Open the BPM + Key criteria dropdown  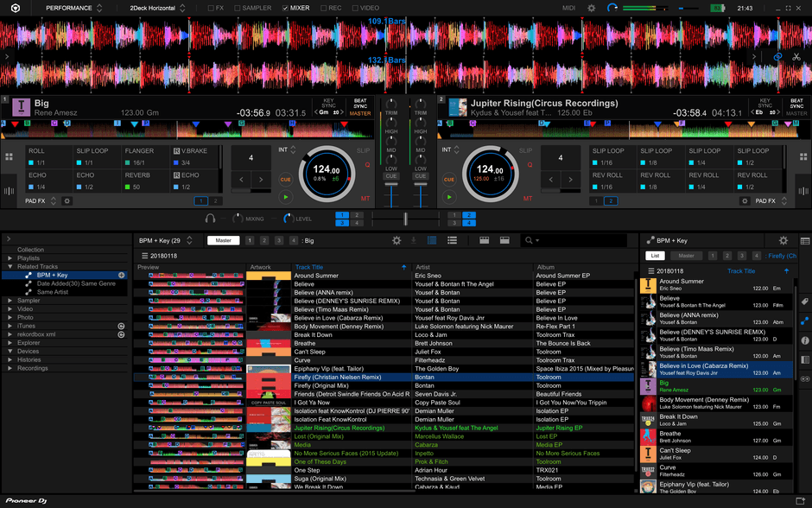(166, 240)
